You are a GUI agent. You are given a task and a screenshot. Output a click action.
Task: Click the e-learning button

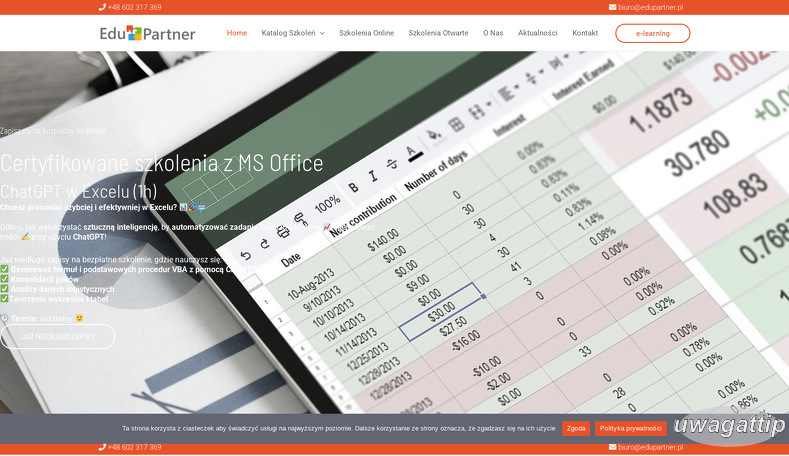652,33
